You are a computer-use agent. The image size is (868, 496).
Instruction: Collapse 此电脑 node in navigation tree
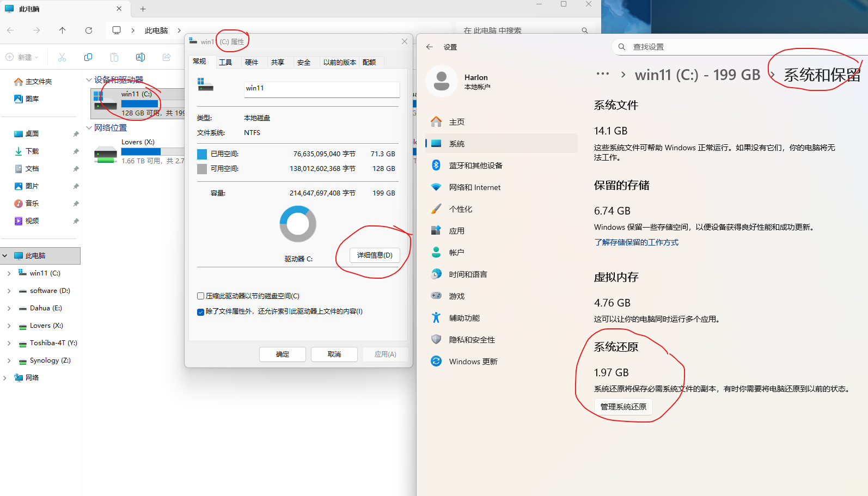click(5, 255)
